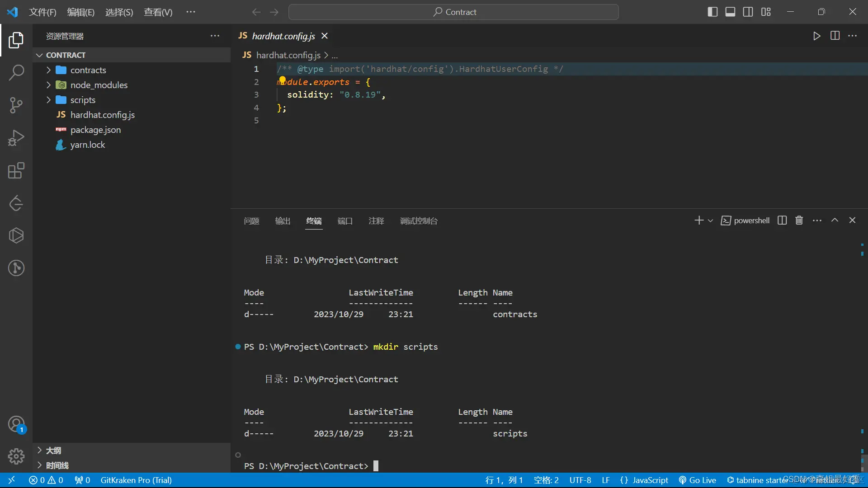Toggle the bottom panel layout button
This screenshot has height=488, width=868.
pos(730,12)
